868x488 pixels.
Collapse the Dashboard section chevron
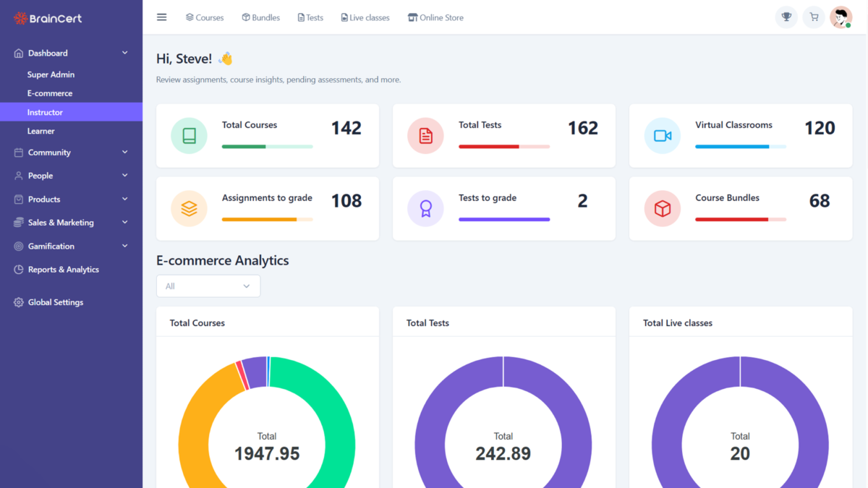coord(125,53)
